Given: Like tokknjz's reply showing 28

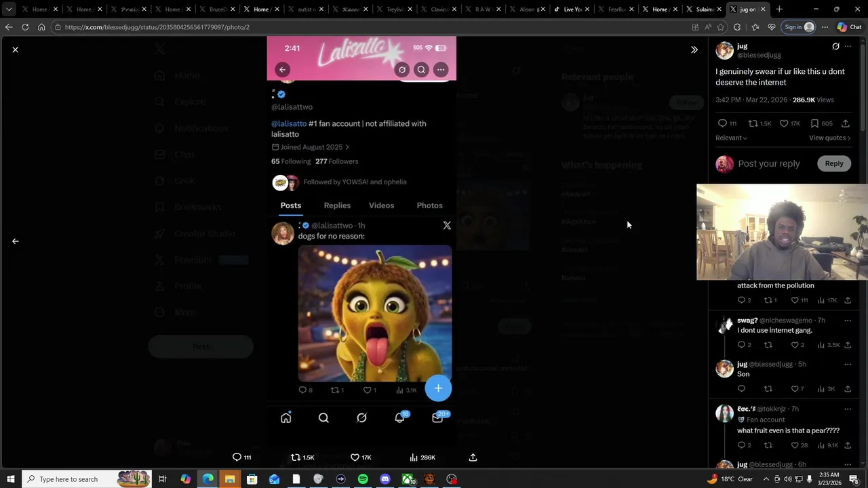Looking at the screenshot, I should pos(799,445).
